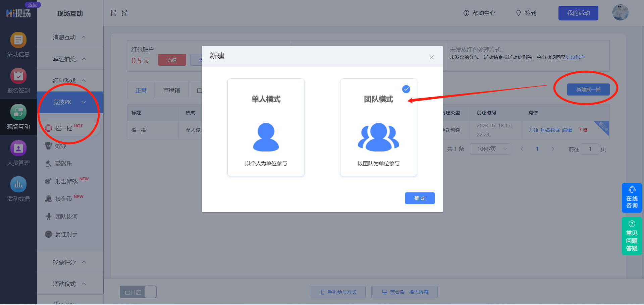
Task: Click 编辑 link in the row
Action: coord(567,130)
